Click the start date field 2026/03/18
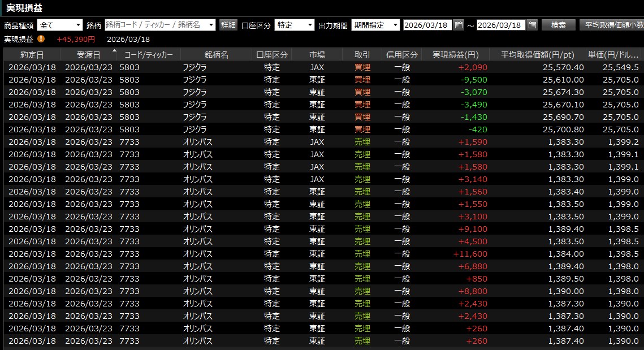The width and height of the screenshot is (644, 350). tap(427, 25)
